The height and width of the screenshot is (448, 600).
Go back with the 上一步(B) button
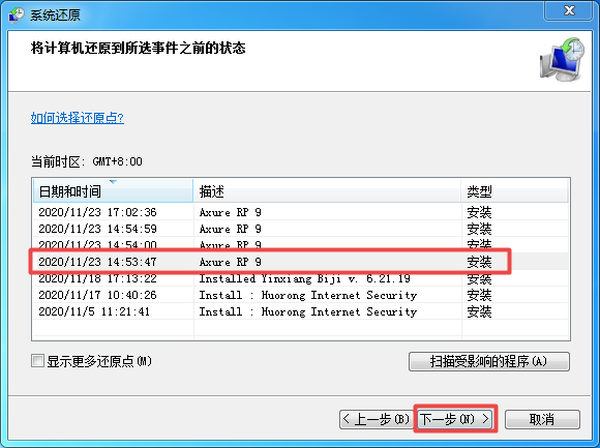pyautogui.click(x=375, y=419)
